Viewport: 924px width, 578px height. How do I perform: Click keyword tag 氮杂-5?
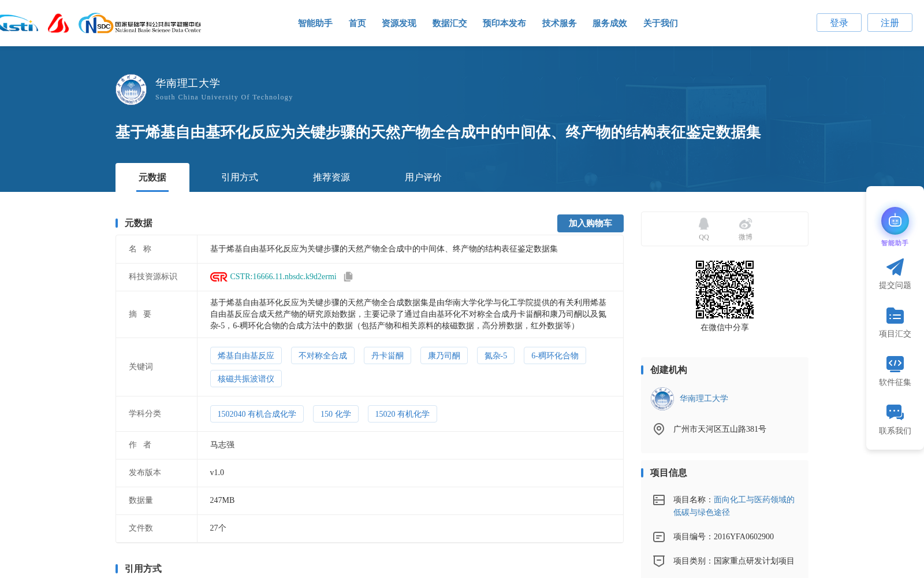tap(495, 355)
